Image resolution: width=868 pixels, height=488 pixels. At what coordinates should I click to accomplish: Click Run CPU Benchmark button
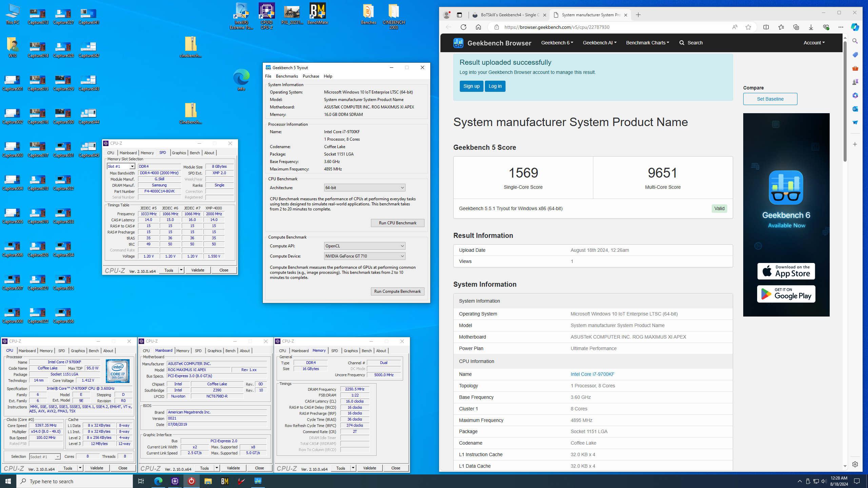397,223
